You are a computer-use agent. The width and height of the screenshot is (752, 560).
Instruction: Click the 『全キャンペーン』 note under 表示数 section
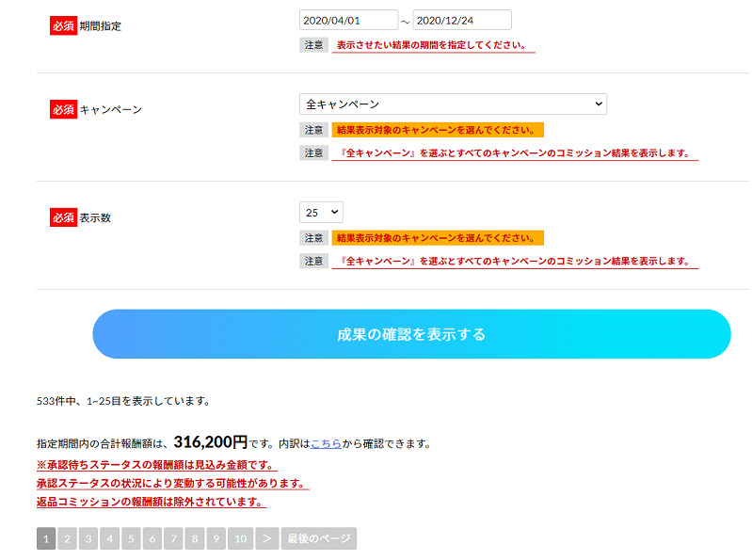pos(515,262)
